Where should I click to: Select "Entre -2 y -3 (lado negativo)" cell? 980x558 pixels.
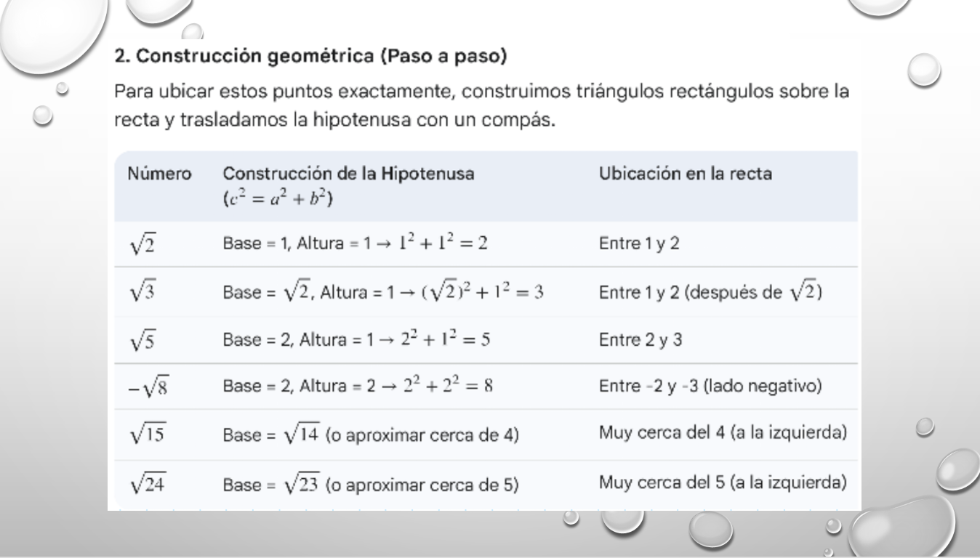tap(710, 387)
